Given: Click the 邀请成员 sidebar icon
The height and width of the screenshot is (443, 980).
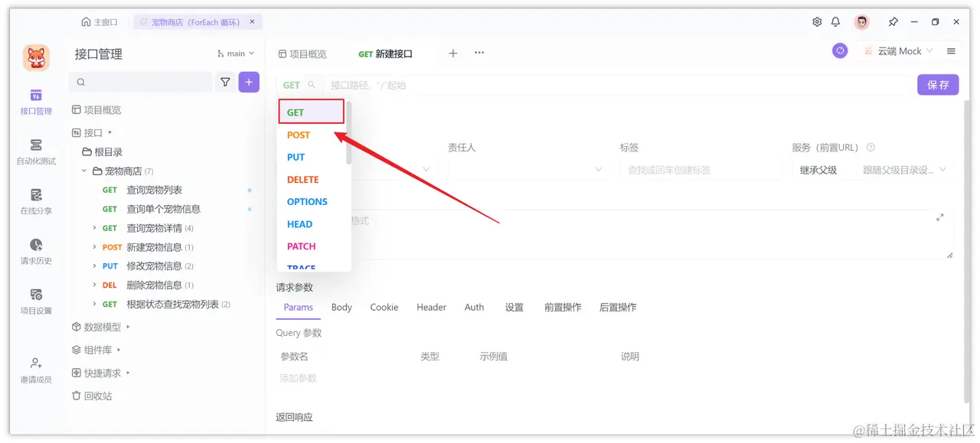Looking at the screenshot, I should (x=35, y=369).
